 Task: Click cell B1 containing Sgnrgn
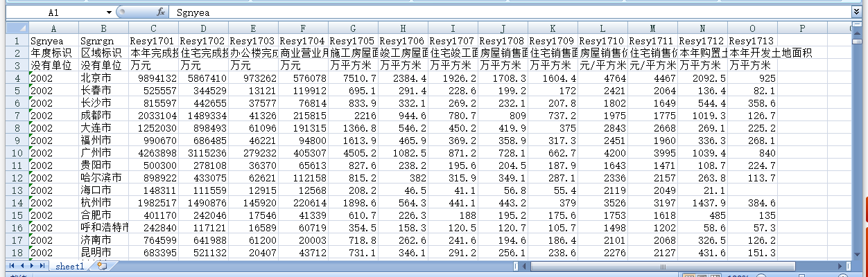tap(103, 40)
